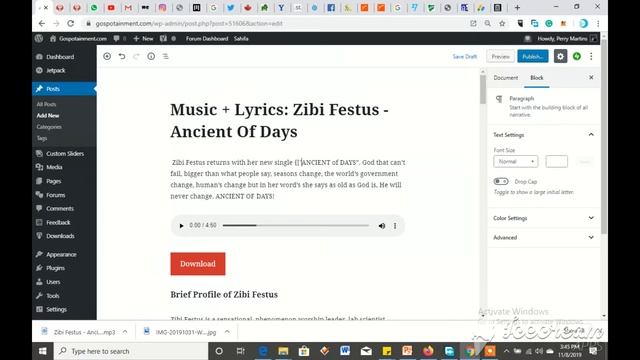Open block navigation list icon

tap(165, 56)
